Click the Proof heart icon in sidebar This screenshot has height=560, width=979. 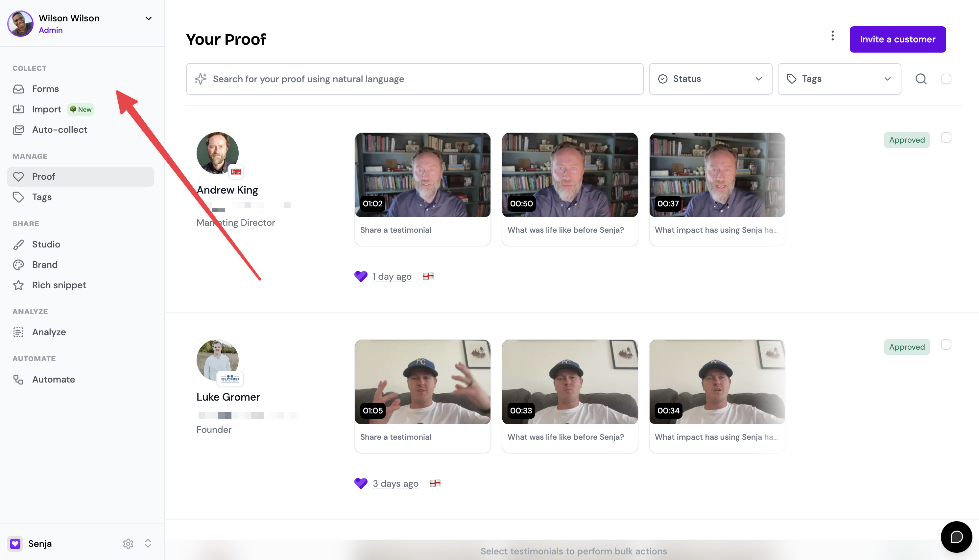(x=18, y=176)
